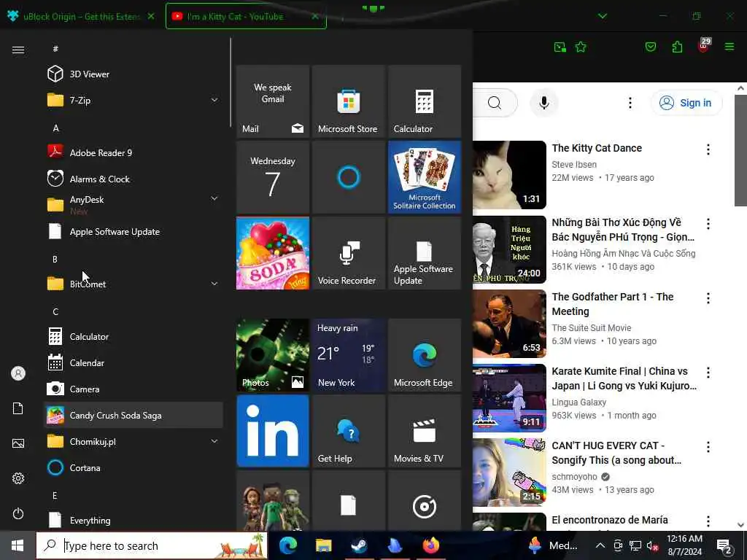Click the taskbar search box
The image size is (747, 560).
pyautogui.click(x=152, y=545)
